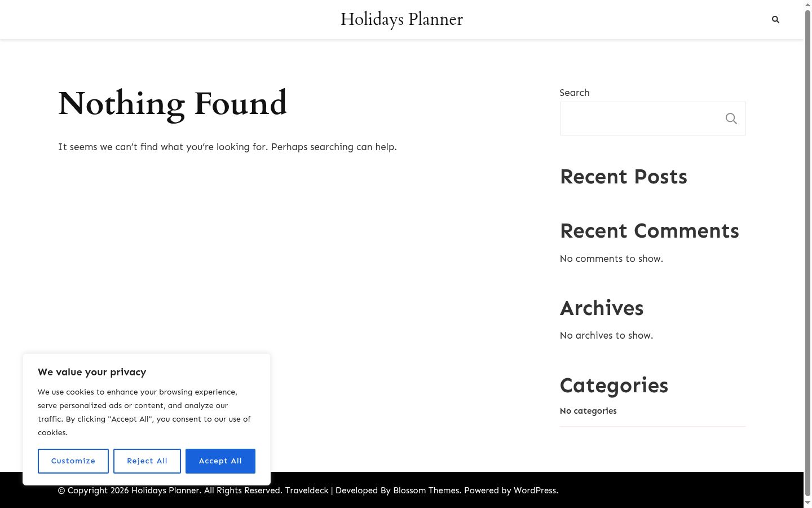Click the Nothing Found page title

tap(173, 103)
